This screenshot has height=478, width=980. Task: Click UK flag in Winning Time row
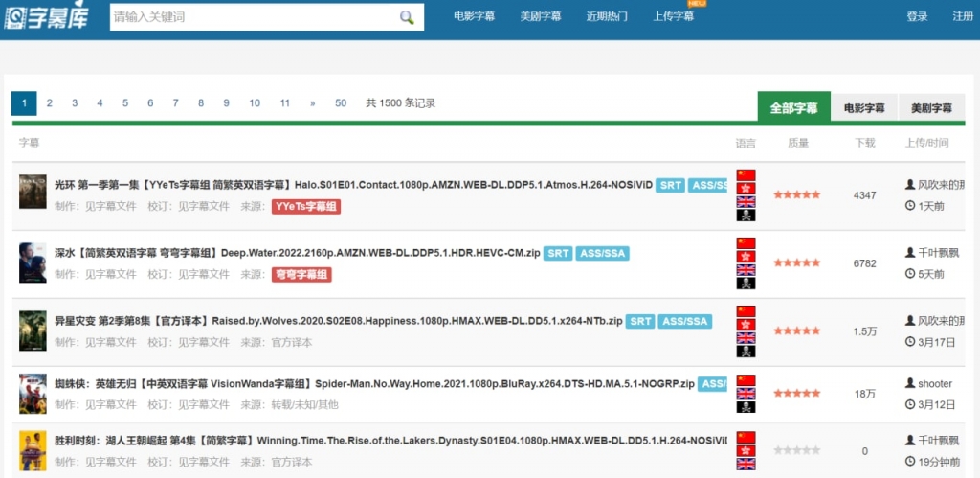point(746,465)
